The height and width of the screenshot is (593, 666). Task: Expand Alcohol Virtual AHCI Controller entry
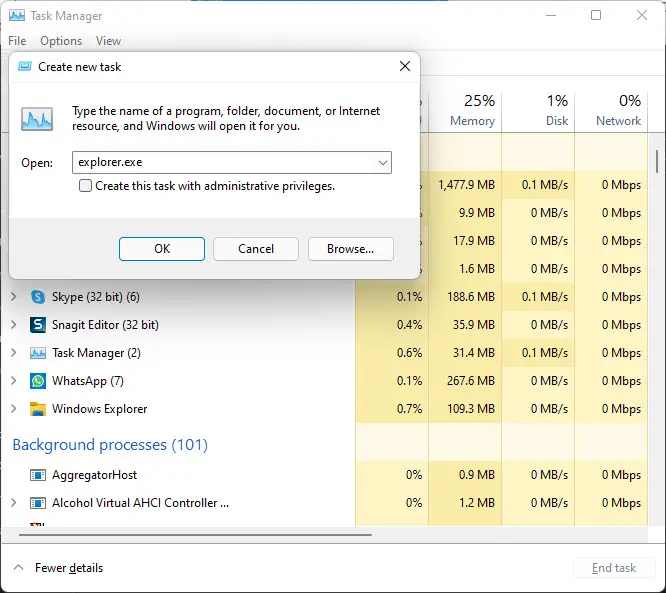point(14,503)
